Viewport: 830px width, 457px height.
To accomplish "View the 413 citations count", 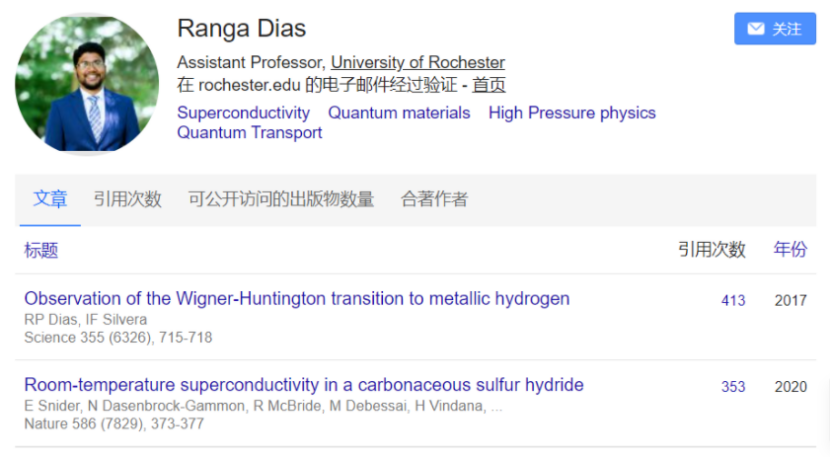I will (733, 301).
